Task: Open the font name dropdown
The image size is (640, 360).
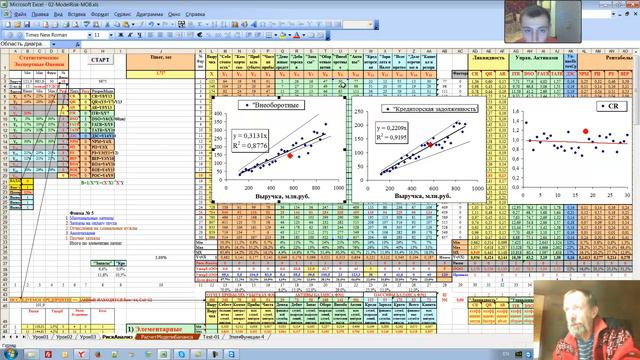Action: coord(89,35)
